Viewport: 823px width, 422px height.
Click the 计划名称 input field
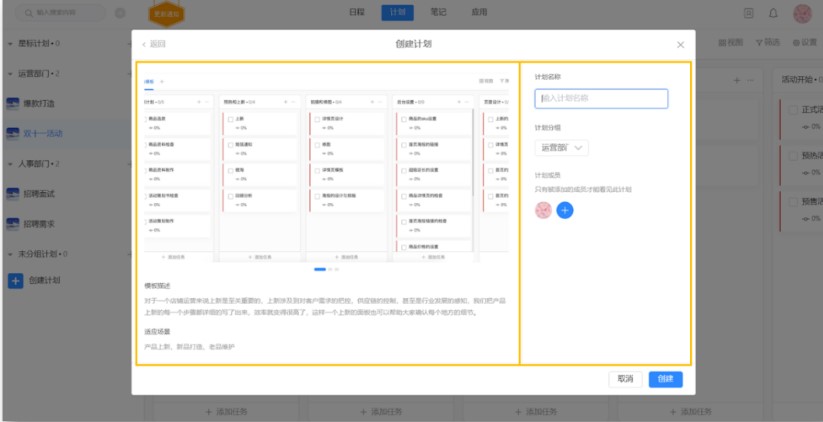coord(602,99)
